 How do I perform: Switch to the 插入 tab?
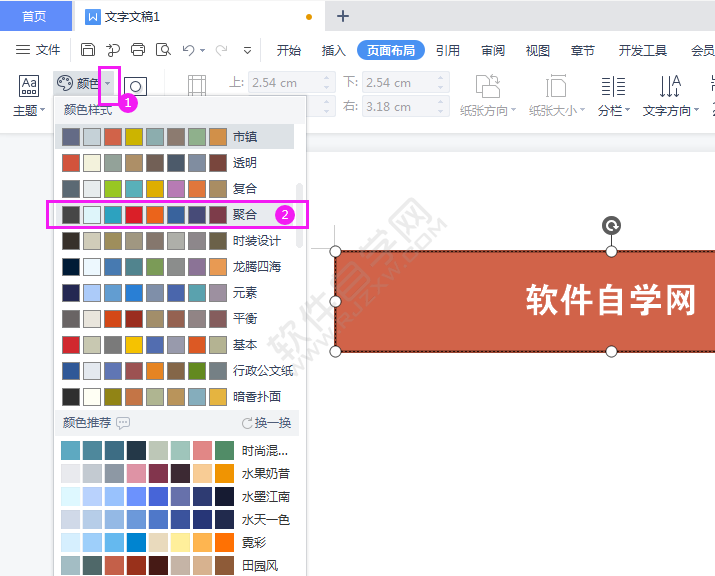tap(333, 50)
